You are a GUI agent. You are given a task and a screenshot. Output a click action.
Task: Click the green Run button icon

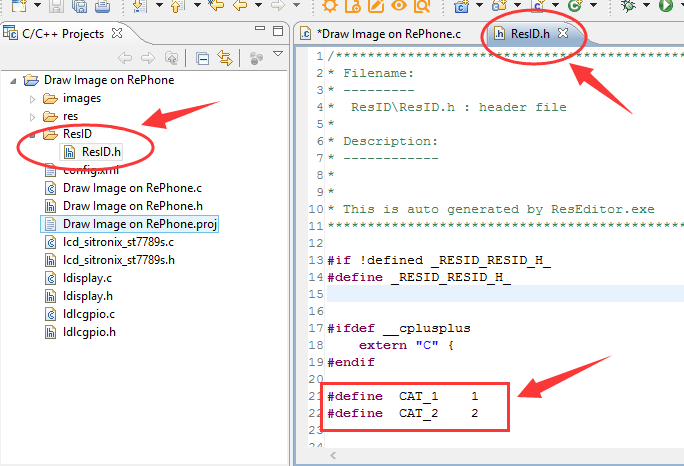(x=666, y=6)
